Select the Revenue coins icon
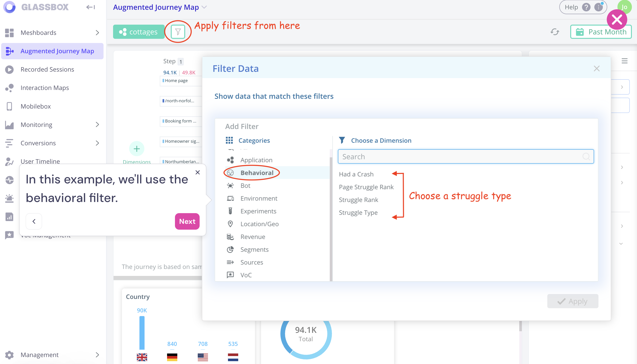 click(x=230, y=236)
